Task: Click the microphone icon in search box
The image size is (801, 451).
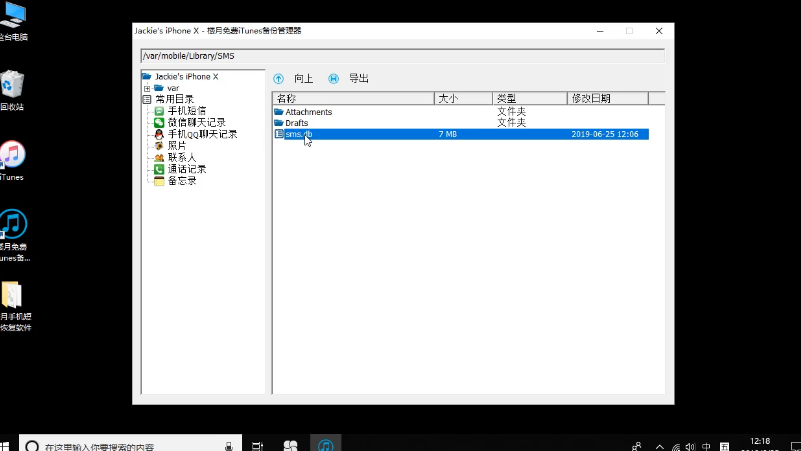Action: tap(229, 446)
